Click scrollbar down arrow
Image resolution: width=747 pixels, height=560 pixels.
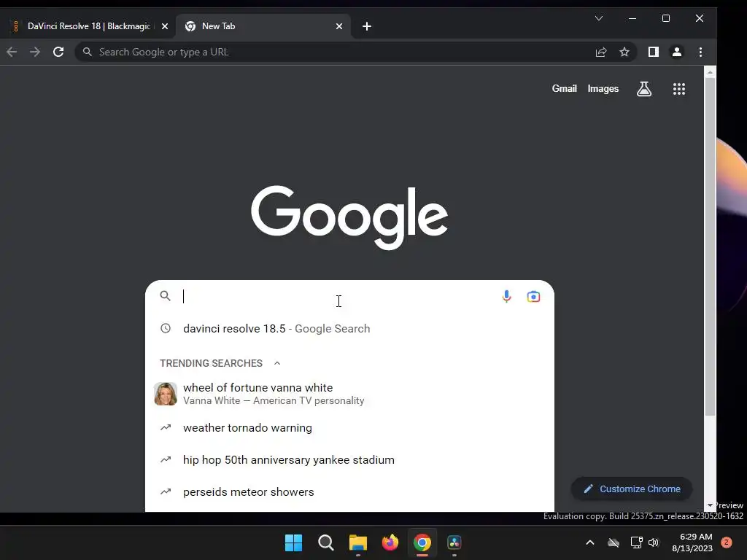710,505
